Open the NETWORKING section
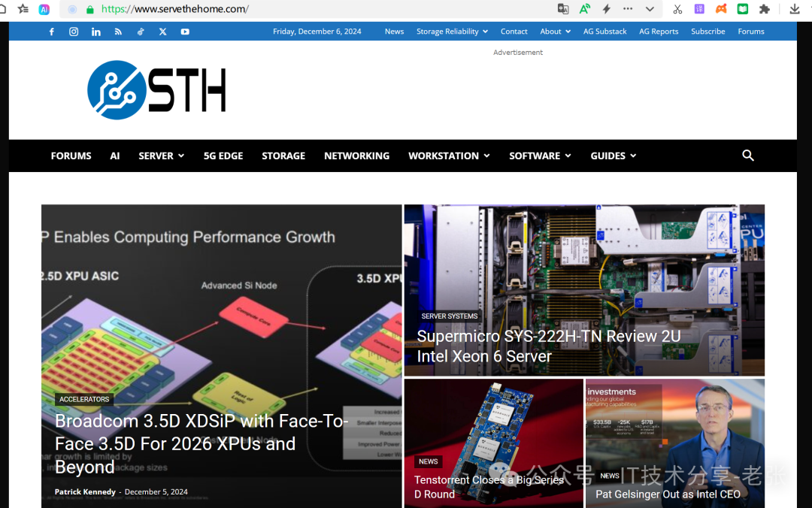 tap(357, 156)
